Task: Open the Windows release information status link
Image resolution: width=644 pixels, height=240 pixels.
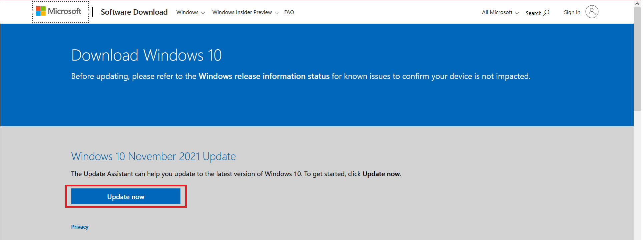Action: pyautogui.click(x=264, y=76)
